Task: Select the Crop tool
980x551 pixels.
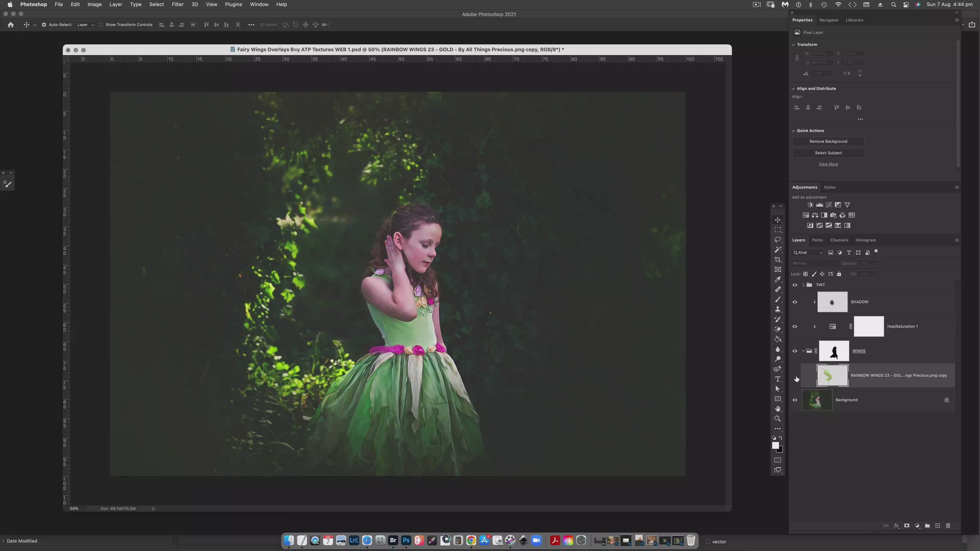Action: (x=778, y=260)
